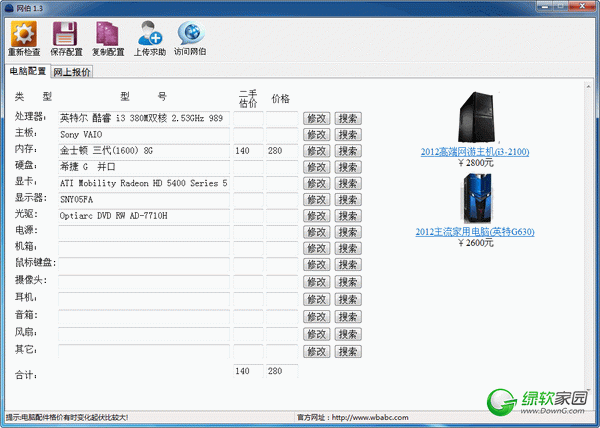Image resolution: width=600 pixels, height=428 pixels.
Task: Click 搜索 button in the 音箱 row
Action: (x=348, y=317)
